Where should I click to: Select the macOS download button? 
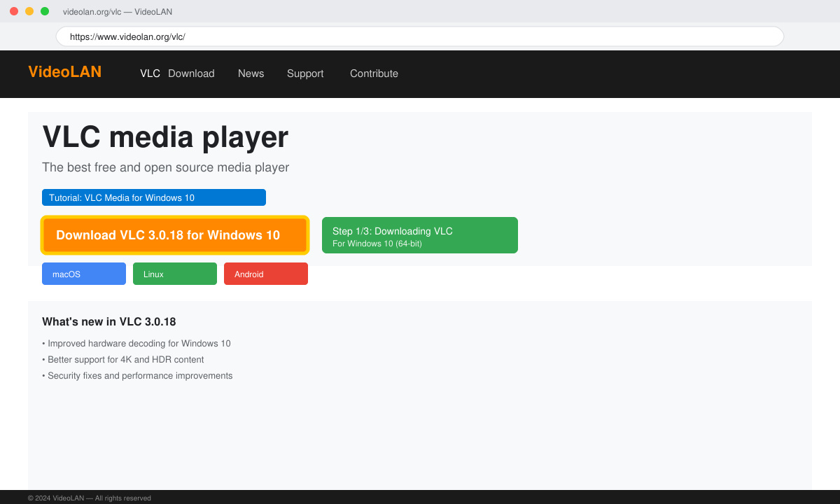(x=84, y=274)
